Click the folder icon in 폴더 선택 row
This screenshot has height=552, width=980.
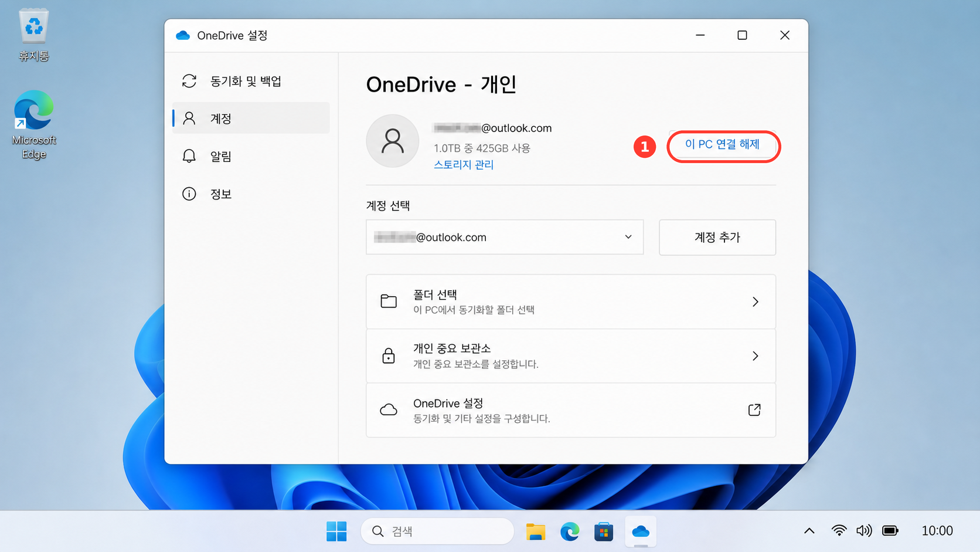click(x=389, y=302)
